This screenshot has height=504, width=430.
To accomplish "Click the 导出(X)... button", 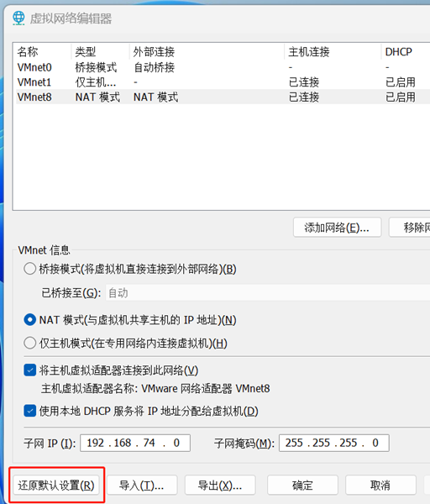I will (220, 485).
